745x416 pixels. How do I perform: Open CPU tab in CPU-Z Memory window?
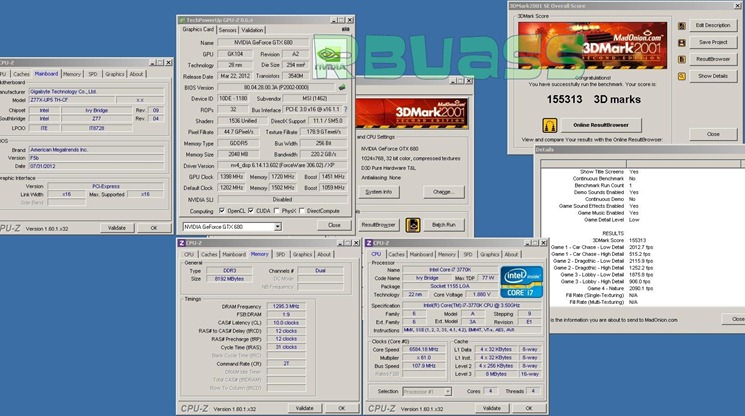tap(189, 255)
